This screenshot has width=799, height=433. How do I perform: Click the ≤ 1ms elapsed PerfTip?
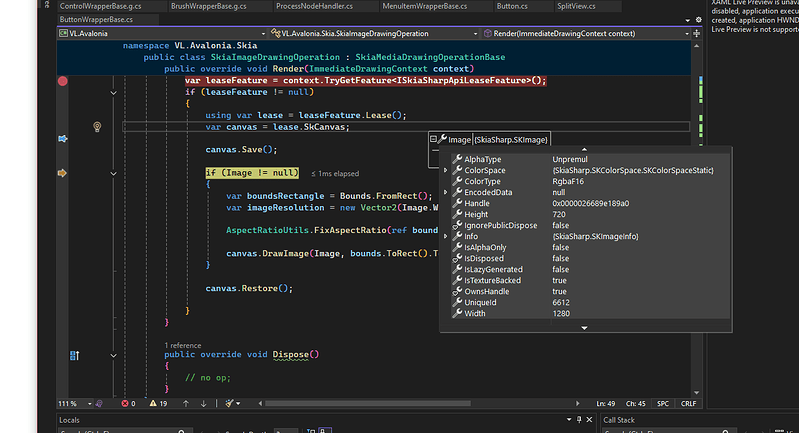tap(335, 174)
